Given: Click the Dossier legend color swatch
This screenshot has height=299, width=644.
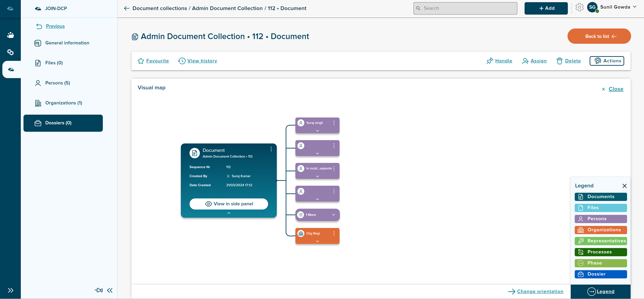Looking at the screenshot, I should click(601, 274).
